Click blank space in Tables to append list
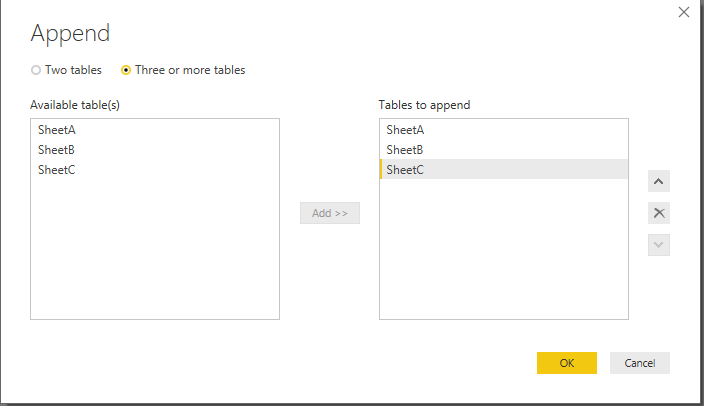Viewport: 704px width, 406px height. [x=503, y=250]
